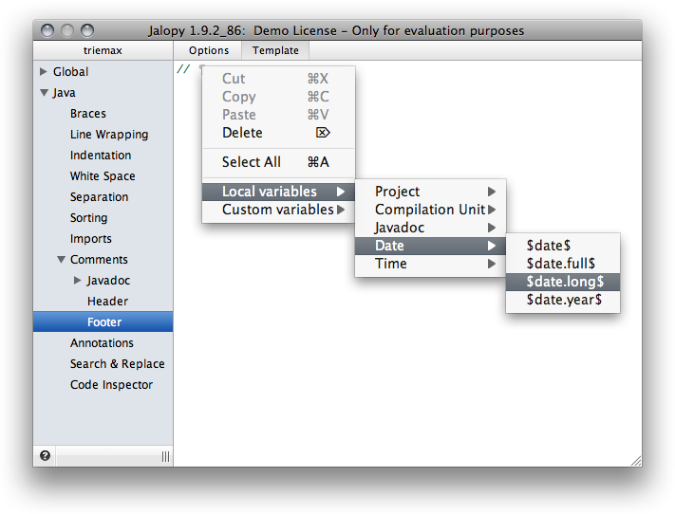
Task: Select Header under Comments
Action: pos(108,301)
